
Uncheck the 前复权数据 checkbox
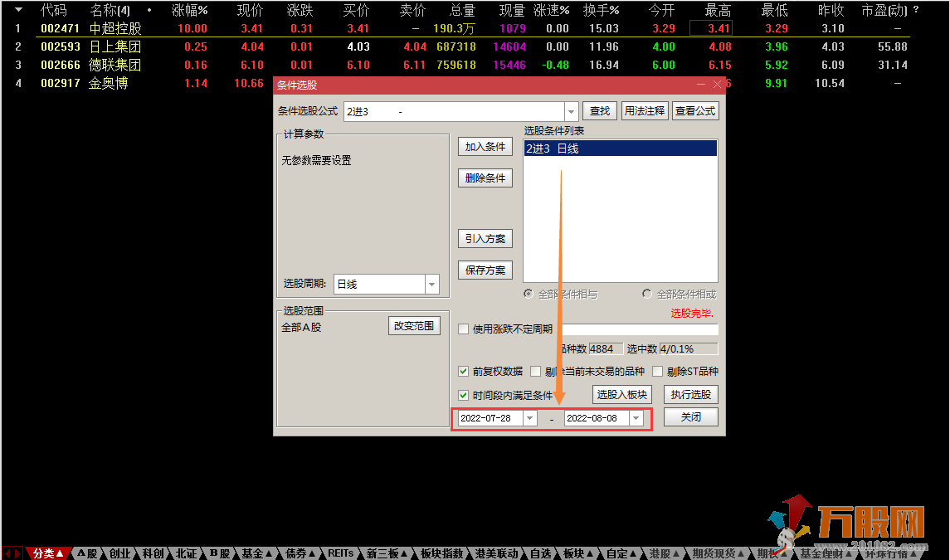coord(464,372)
